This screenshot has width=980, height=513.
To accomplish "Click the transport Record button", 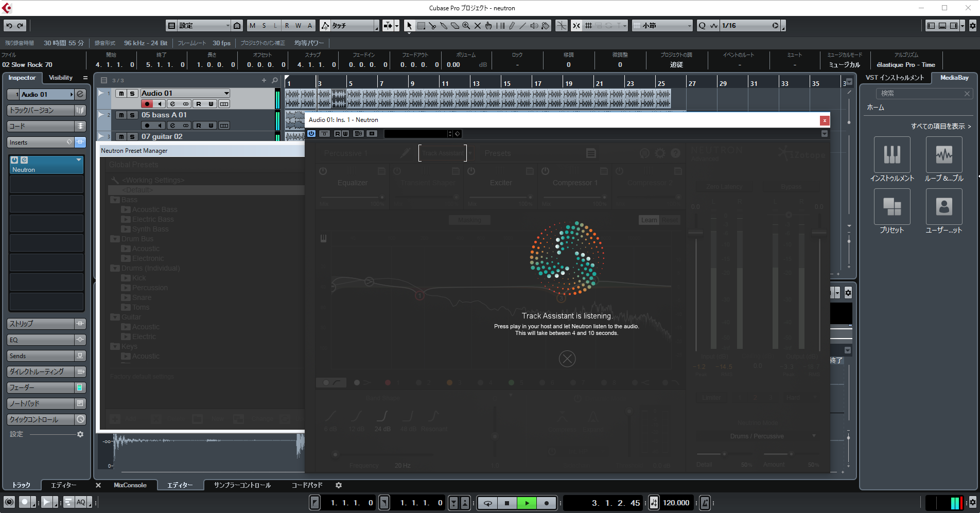I will point(547,503).
